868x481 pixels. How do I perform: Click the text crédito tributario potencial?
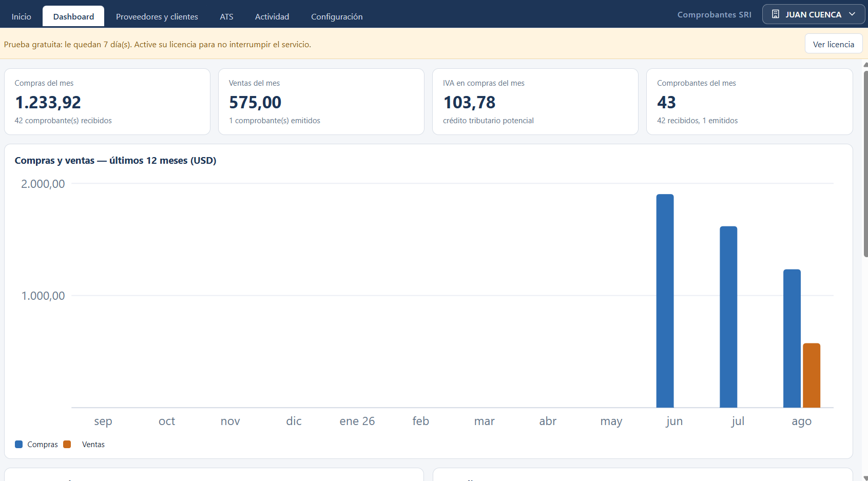click(488, 121)
